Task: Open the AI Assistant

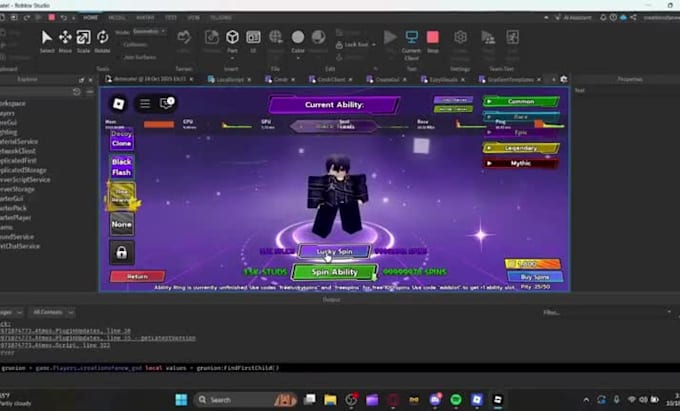Action: pos(574,17)
